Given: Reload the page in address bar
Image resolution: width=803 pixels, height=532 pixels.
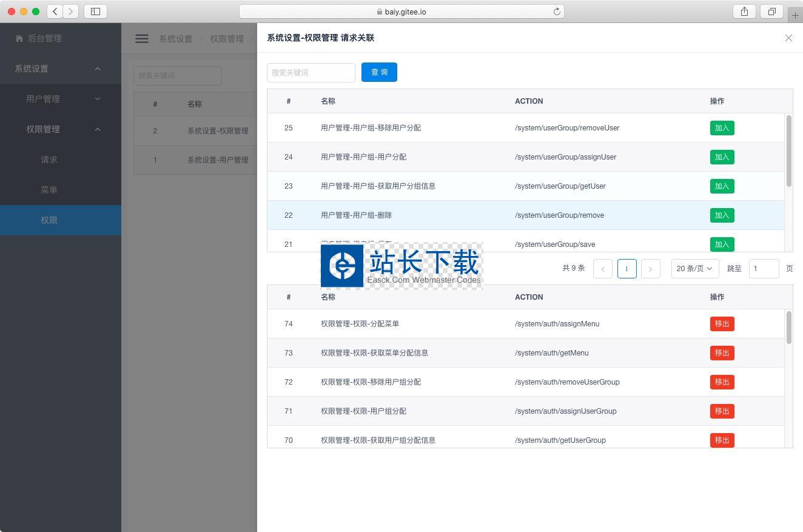Looking at the screenshot, I should (x=557, y=12).
